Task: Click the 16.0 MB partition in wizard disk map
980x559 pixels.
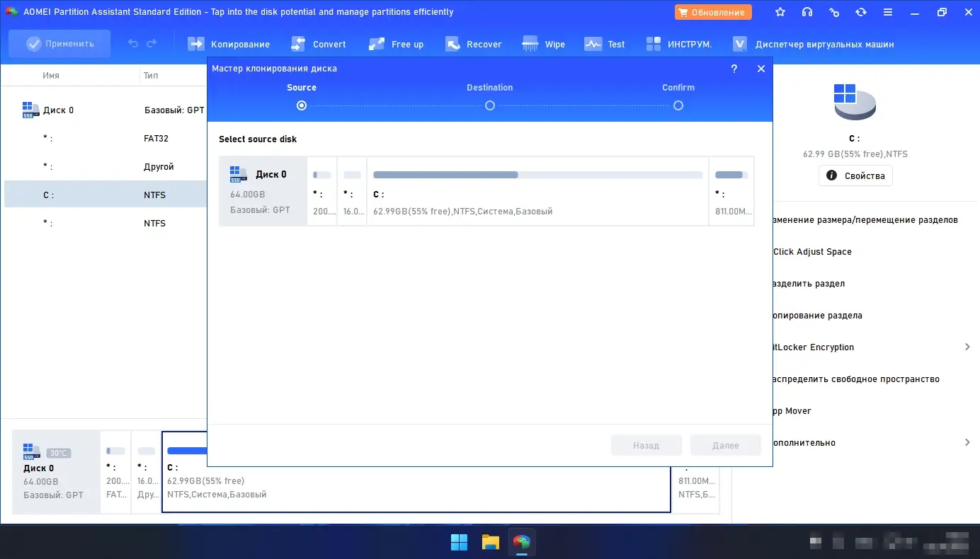Action: [352, 191]
